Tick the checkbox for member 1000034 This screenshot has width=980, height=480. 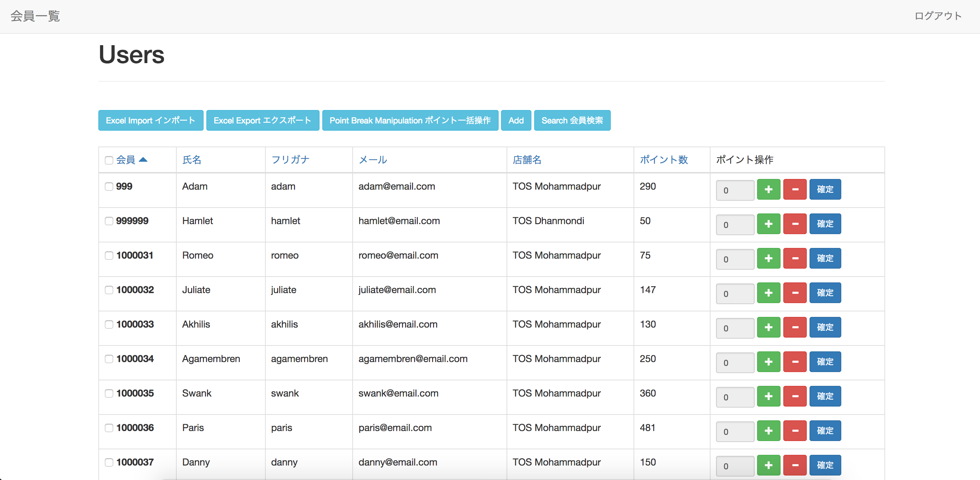[109, 359]
